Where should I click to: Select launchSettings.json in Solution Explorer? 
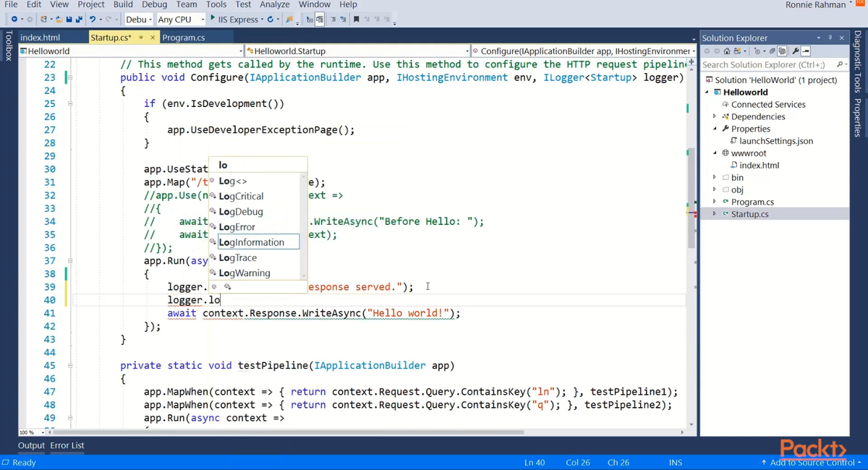coord(775,141)
